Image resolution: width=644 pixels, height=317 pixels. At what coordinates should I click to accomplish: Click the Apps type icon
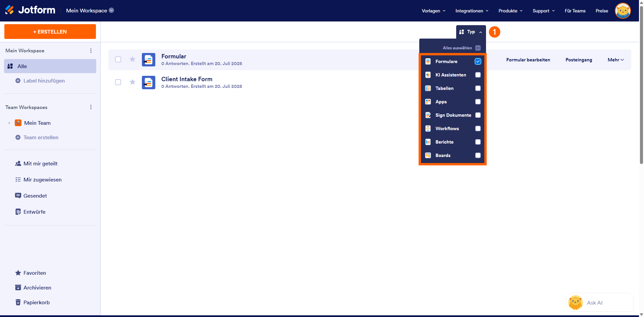click(428, 102)
